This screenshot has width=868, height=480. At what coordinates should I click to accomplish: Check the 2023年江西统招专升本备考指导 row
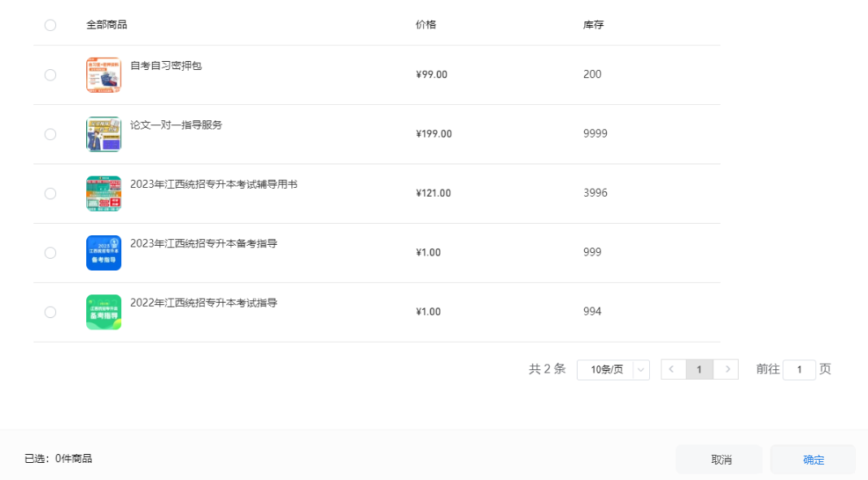coord(50,253)
